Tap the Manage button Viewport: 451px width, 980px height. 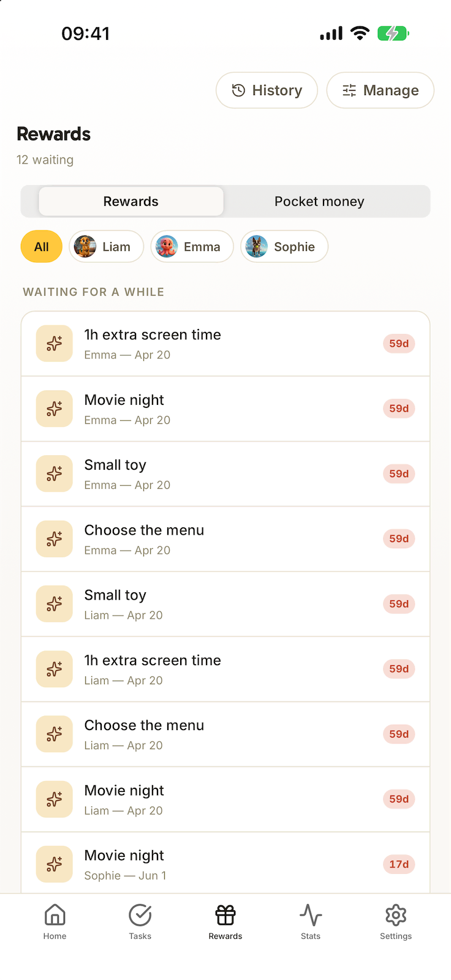(380, 91)
